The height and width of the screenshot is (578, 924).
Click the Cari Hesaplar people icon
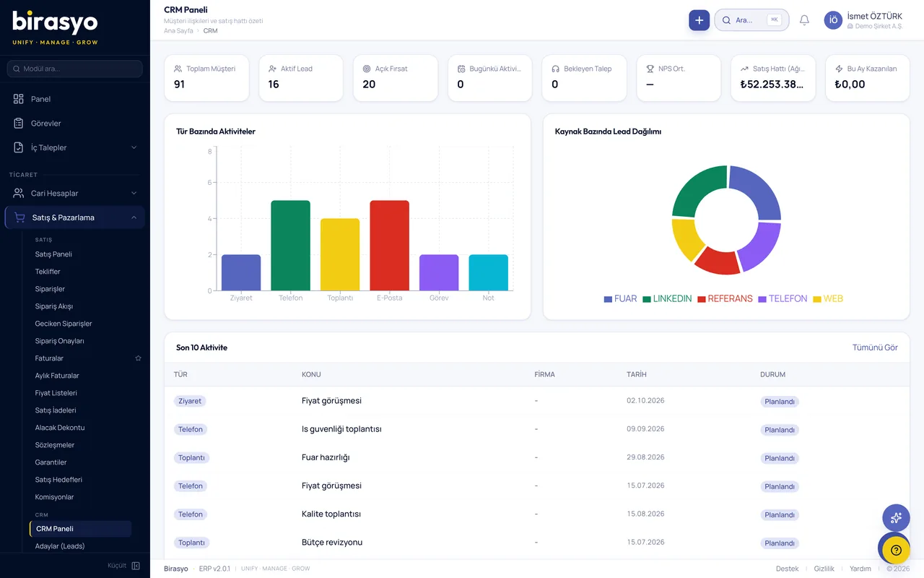[x=19, y=193]
